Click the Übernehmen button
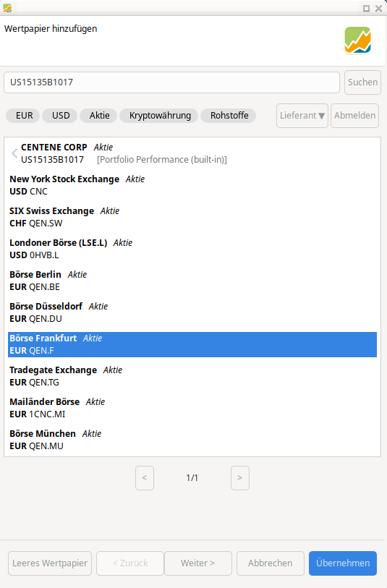Viewport: 387px width, 588px height. [343, 563]
